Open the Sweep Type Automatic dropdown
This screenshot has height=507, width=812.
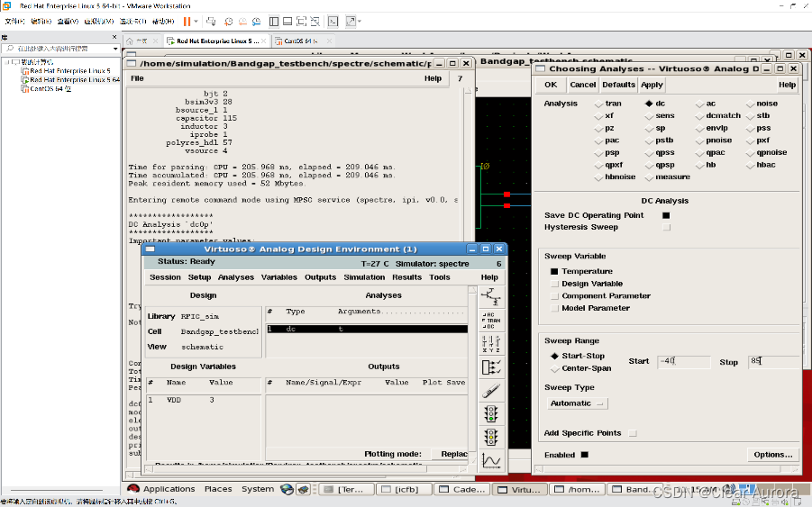coord(578,403)
